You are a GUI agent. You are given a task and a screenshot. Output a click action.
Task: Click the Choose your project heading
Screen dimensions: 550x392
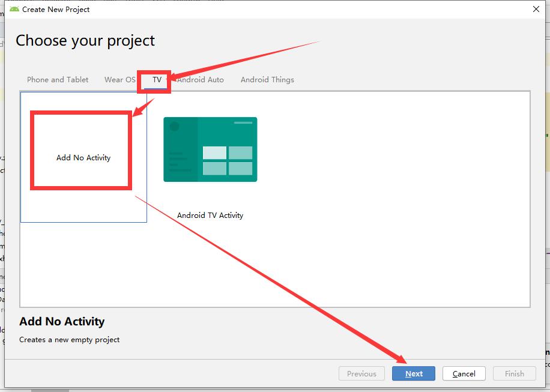(85, 41)
